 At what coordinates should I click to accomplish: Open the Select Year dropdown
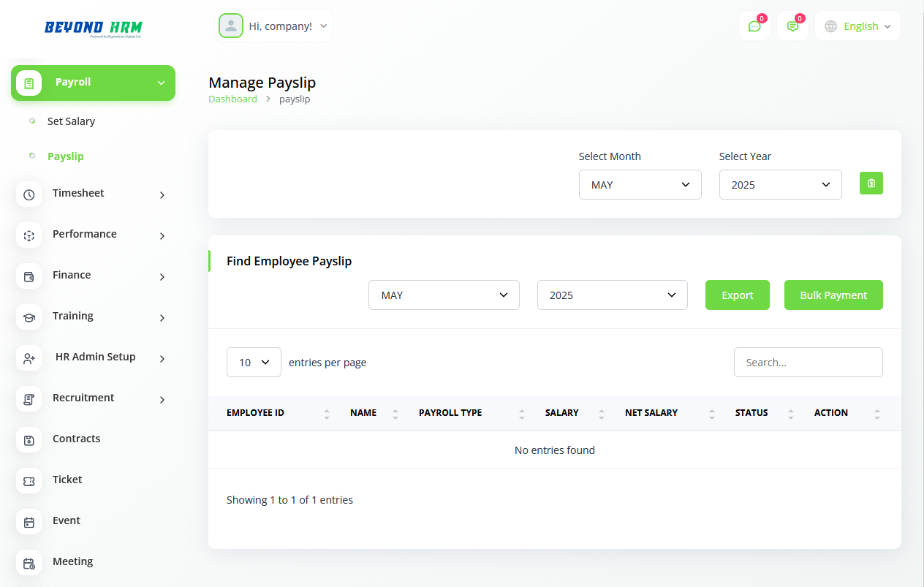780,185
